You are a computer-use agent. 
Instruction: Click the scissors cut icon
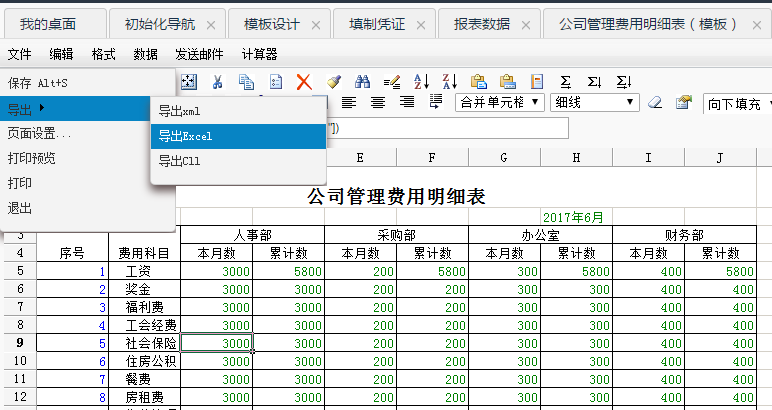coord(217,82)
